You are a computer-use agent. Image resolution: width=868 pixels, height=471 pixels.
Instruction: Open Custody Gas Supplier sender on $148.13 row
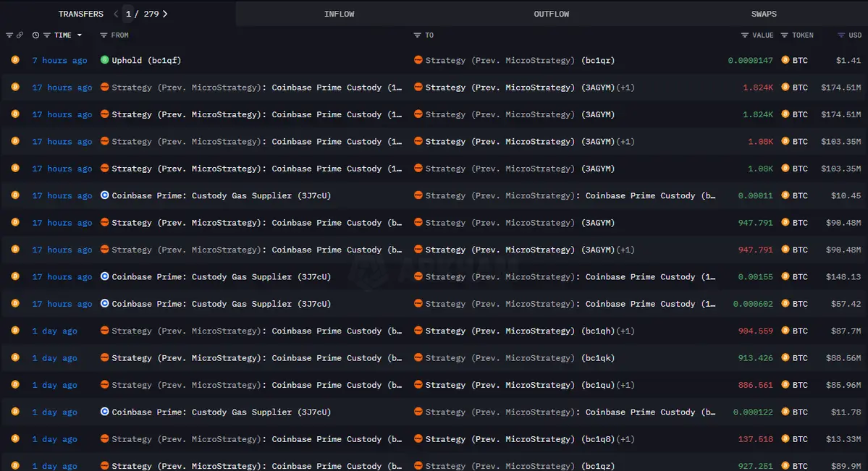click(222, 276)
